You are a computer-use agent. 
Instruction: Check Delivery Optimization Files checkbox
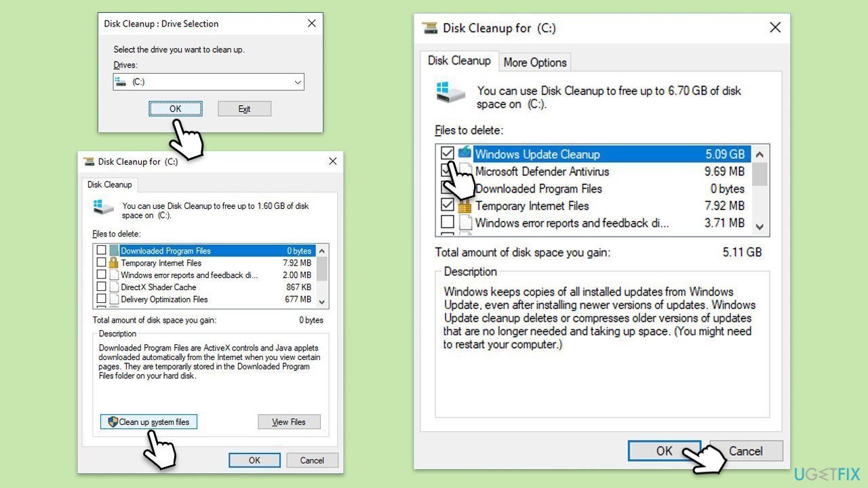coord(101,300)
